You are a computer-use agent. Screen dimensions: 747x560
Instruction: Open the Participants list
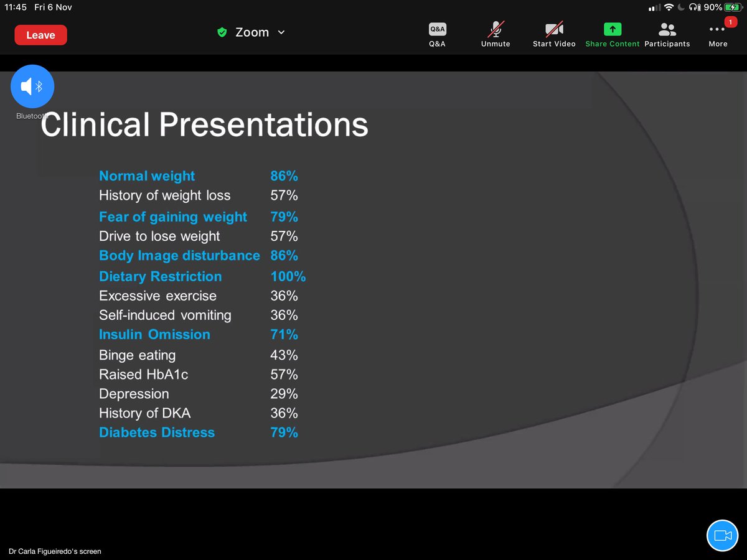pyautogui.click(x=667, y=35)
